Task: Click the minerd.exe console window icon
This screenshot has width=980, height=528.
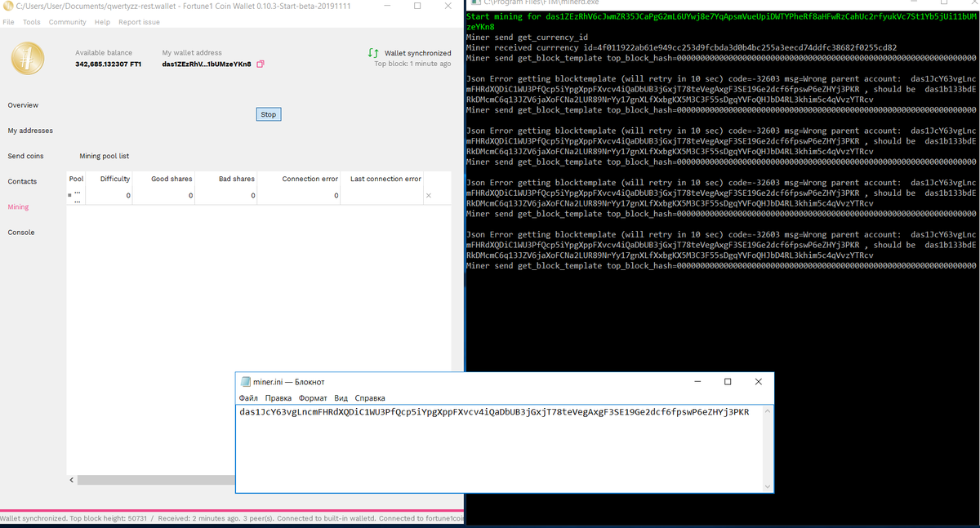Action: pos(474,3)
